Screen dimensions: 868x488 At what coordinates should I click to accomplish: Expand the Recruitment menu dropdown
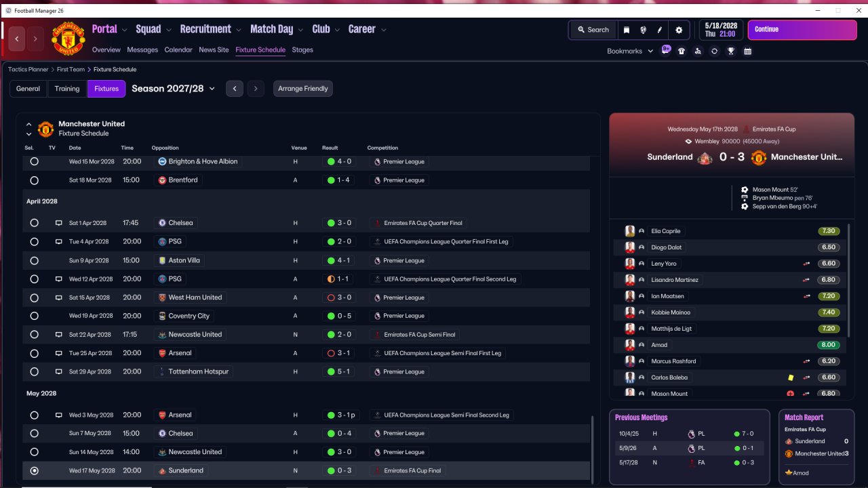click(238, 30)
